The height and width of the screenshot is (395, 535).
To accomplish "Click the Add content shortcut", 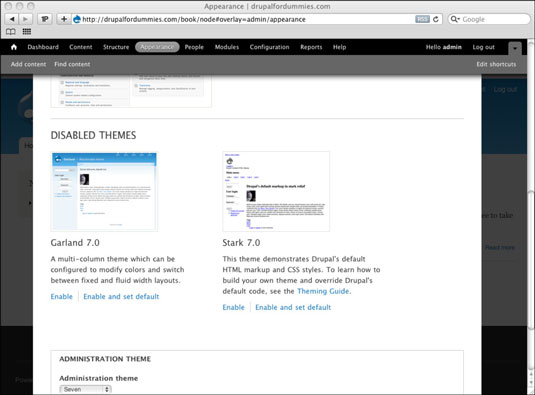I will click(x=28, y=64).
